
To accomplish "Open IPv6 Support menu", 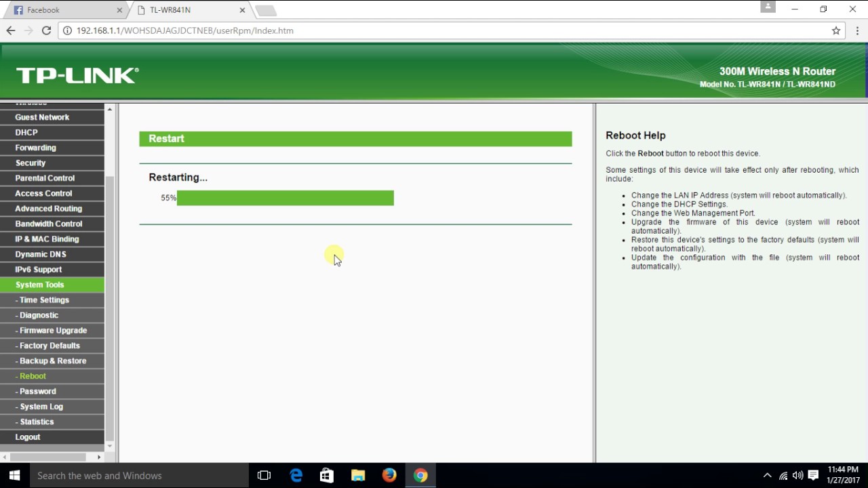I will coord(52,270).
